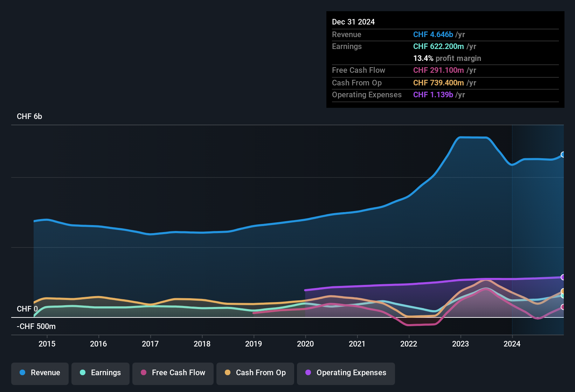Toggle the Earnings series visibility

coord(101,373)
